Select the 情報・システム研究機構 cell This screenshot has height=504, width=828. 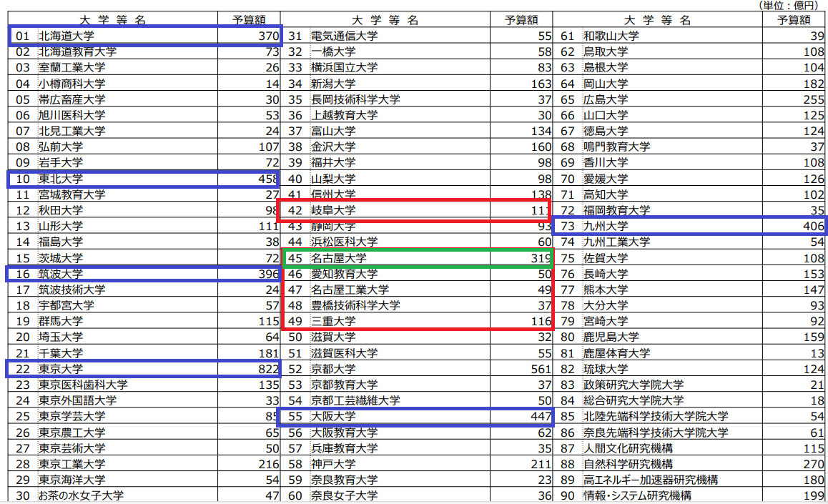637,495
